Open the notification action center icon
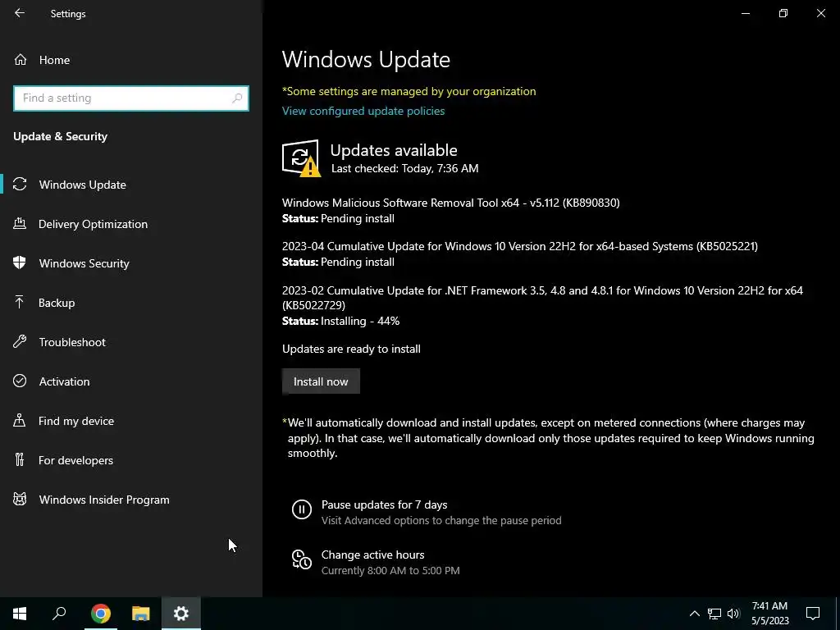The image size is (840, 630). pyautogui.click(x=813, y=614)
